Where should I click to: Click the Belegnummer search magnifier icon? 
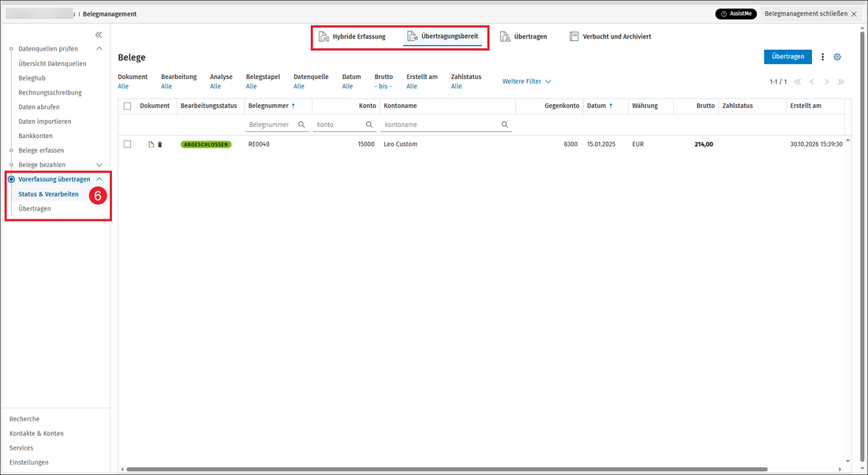(301, 125)
